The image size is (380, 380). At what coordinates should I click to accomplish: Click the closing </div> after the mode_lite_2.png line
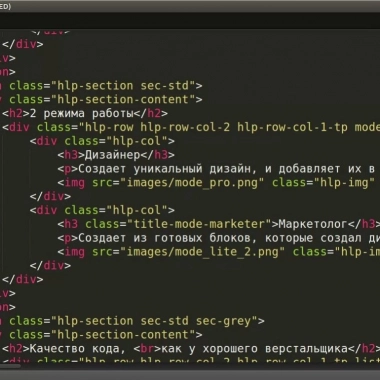(50, 266)
